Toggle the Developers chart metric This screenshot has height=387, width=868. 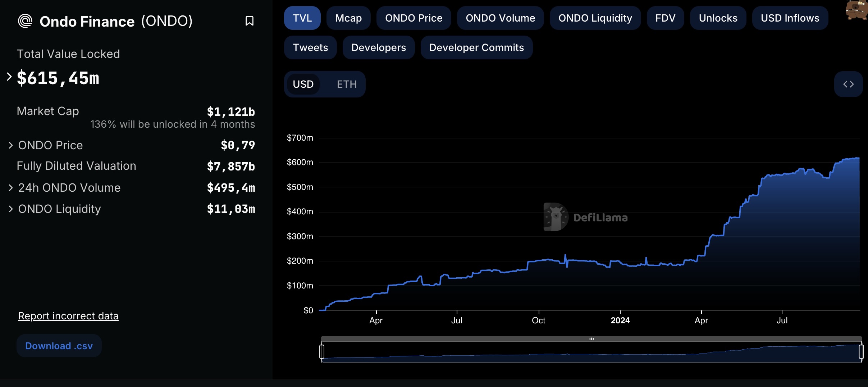coord(379,47)
